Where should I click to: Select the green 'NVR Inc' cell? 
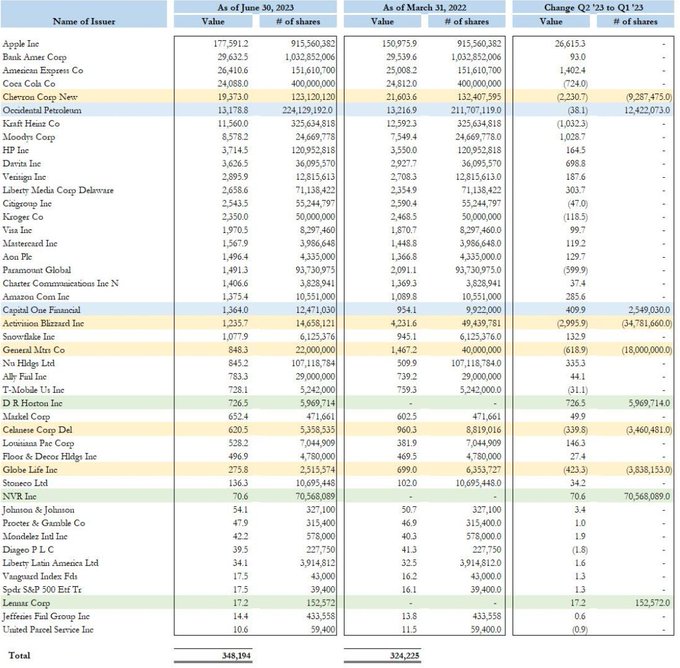coord(20,497)
